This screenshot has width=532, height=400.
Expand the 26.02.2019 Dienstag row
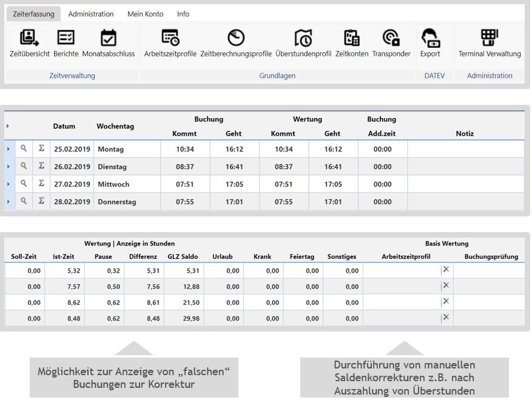tap(8, 167)
